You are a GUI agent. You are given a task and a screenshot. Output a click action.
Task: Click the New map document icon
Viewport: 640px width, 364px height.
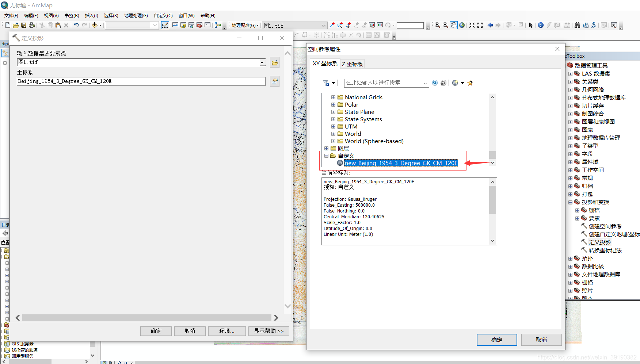[8, 25]
